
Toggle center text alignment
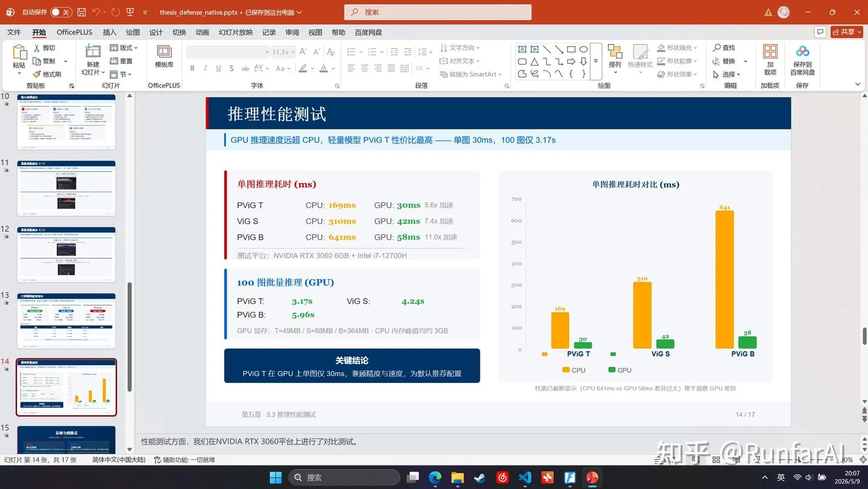[365, 68]
